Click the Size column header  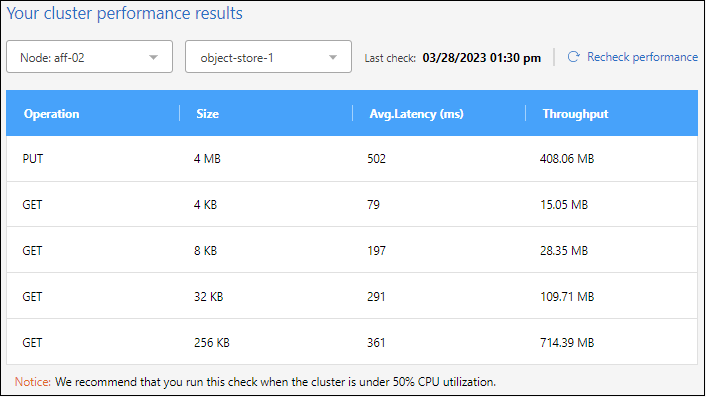pyautogui.click(x=208, y=114)
